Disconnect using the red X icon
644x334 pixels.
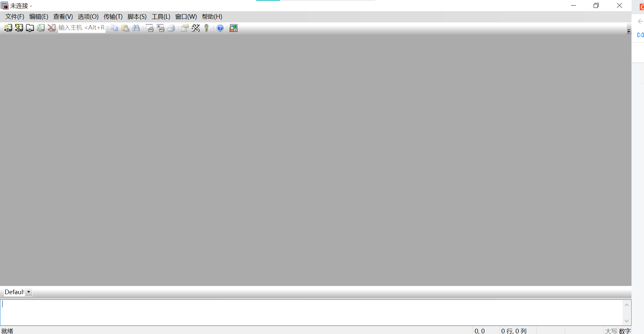coord(52,28)
